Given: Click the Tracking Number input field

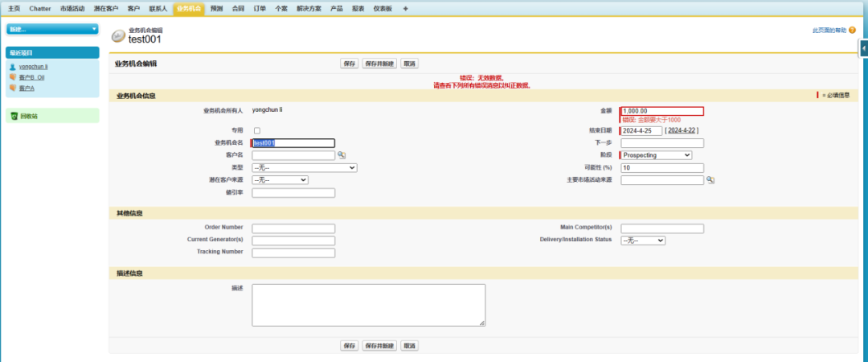Looking at the screenshot, I should coord(293,253).
